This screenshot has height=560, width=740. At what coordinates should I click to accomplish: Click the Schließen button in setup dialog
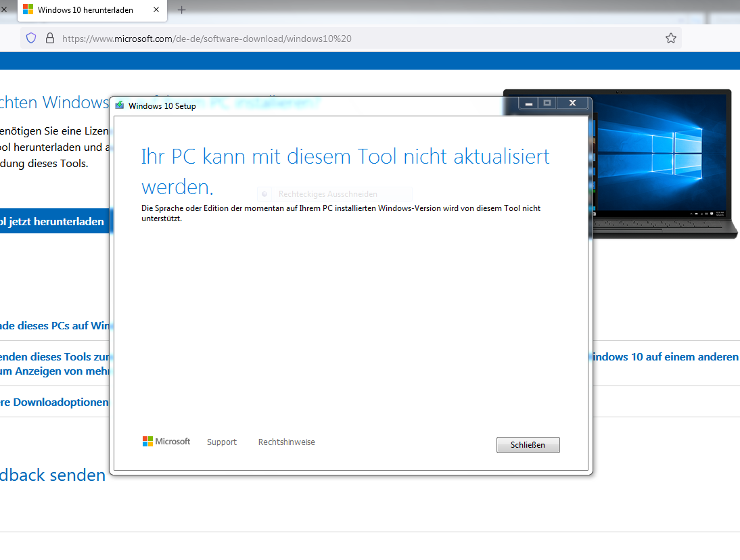(528, 445)
